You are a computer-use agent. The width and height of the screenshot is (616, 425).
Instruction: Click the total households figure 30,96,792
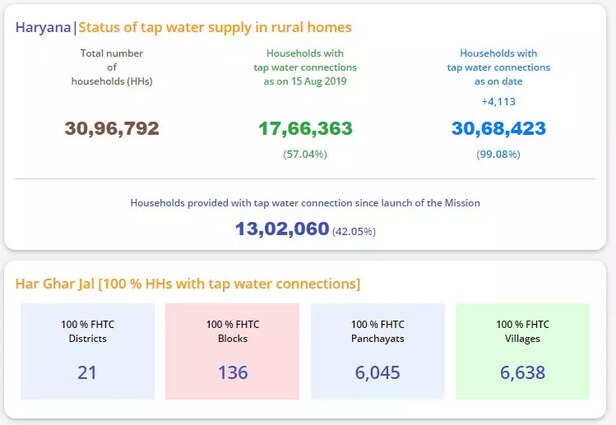click(112, 128)
